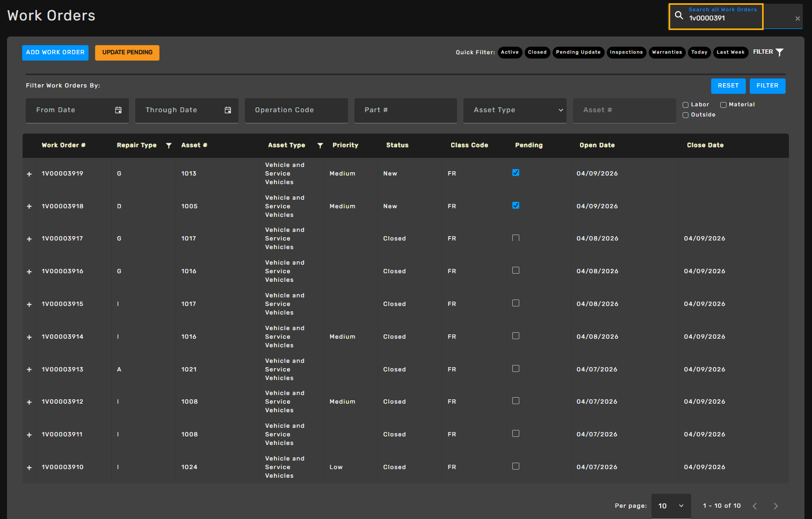
Task: Click the RESET button
Action: pos(728,86)
